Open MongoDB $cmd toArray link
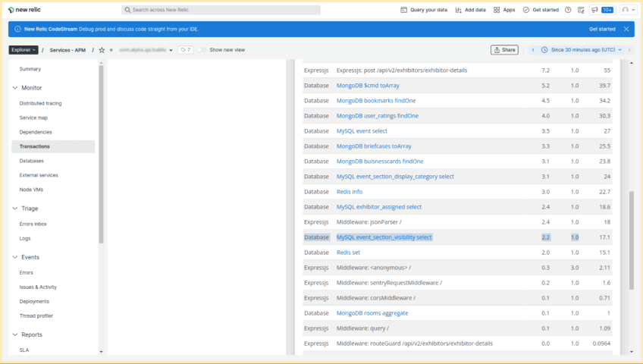Viewport: 643px width, 364px height. (x=368, y=85)
